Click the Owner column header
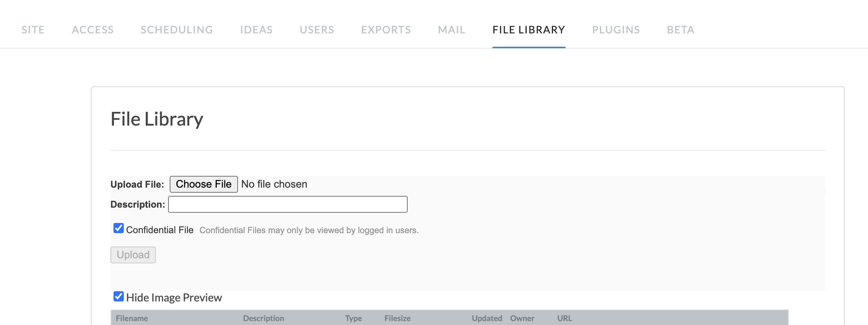The width and height of the screenshot is (868, 325). (x=522, y=318)
